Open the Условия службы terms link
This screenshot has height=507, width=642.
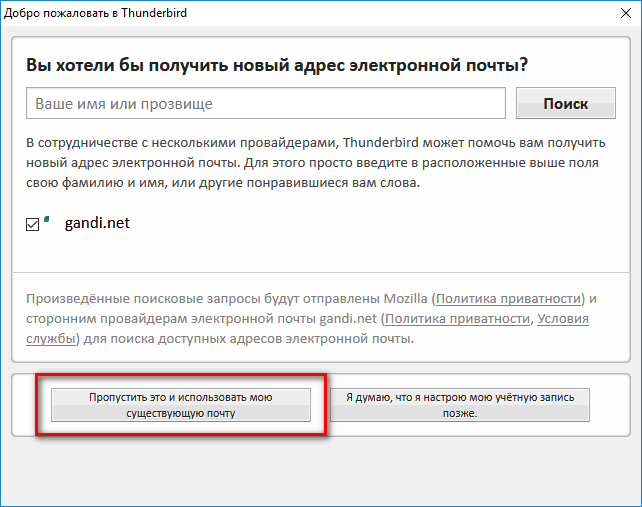[x=563, y=319]
